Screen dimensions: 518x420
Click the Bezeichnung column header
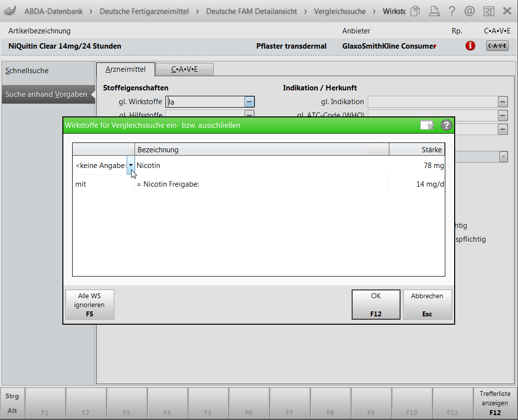pyautogui.click(x=262, y=150)
